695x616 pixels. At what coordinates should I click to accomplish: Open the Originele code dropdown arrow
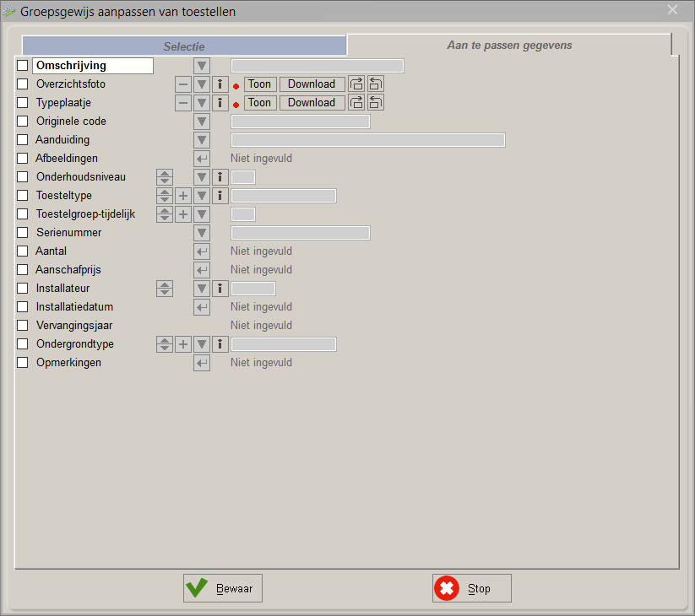[x=202, y=122]
